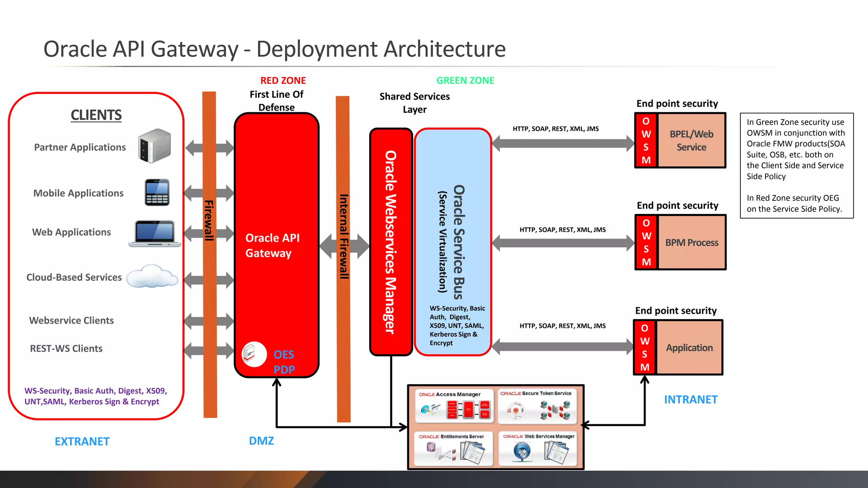Click the OWSM strip beside BPM Process
The width and height of the screenshot is (868, 488).
(646, 242)
